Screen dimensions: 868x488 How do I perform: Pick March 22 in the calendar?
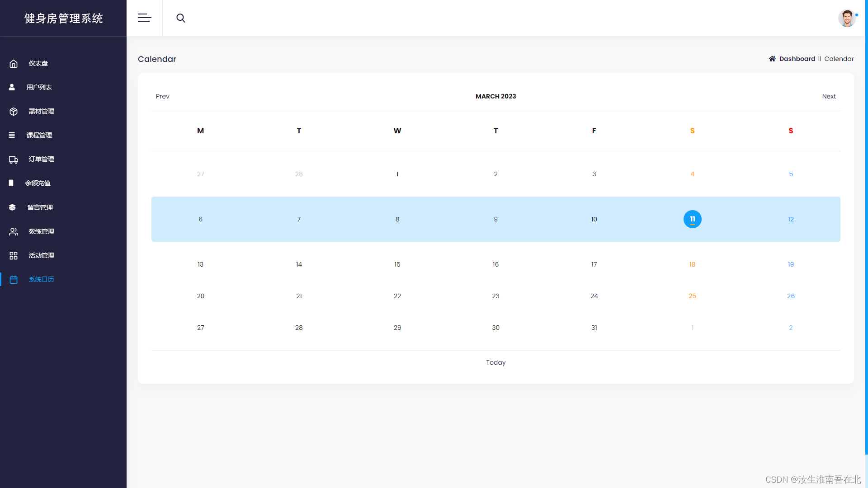click(397, 296)
